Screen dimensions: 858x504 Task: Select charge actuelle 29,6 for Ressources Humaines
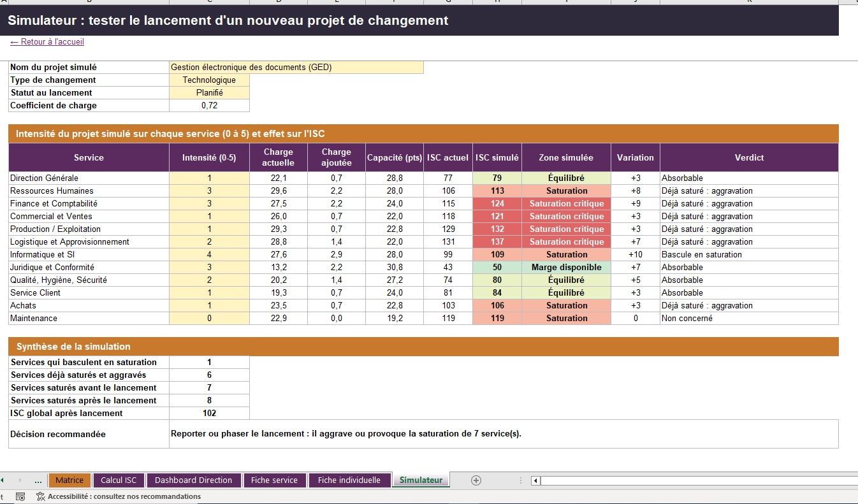click(279, 191)
